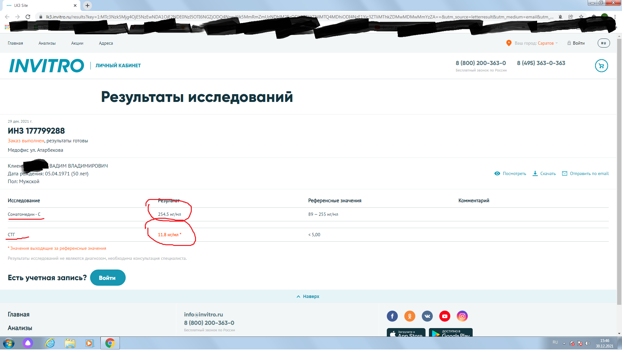Screen dimensions: 622x364
Task: Launch Chrome from the taskbar
Action: coord(110,343)
